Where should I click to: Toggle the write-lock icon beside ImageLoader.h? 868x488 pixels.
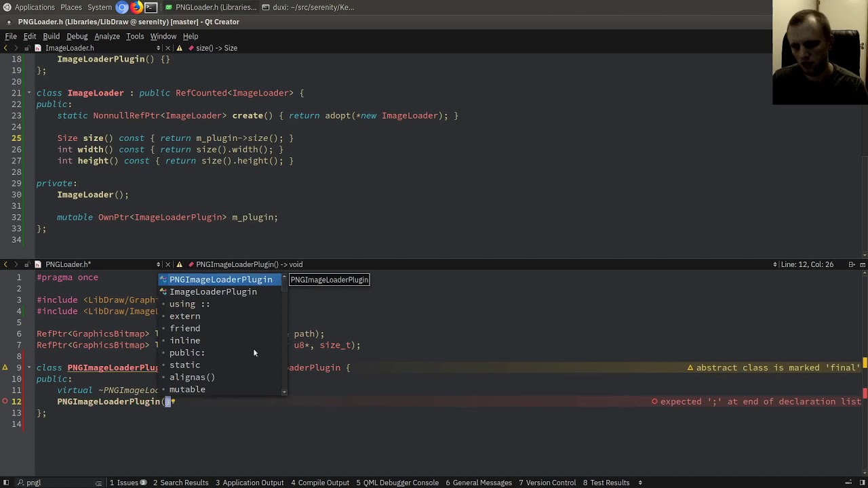pyautogui.click(x=26, y=48)
